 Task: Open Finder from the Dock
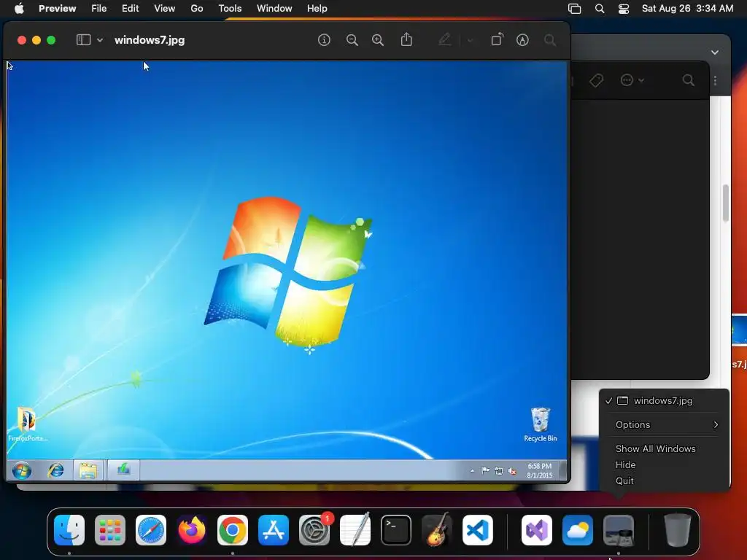[x=69, y=530]
